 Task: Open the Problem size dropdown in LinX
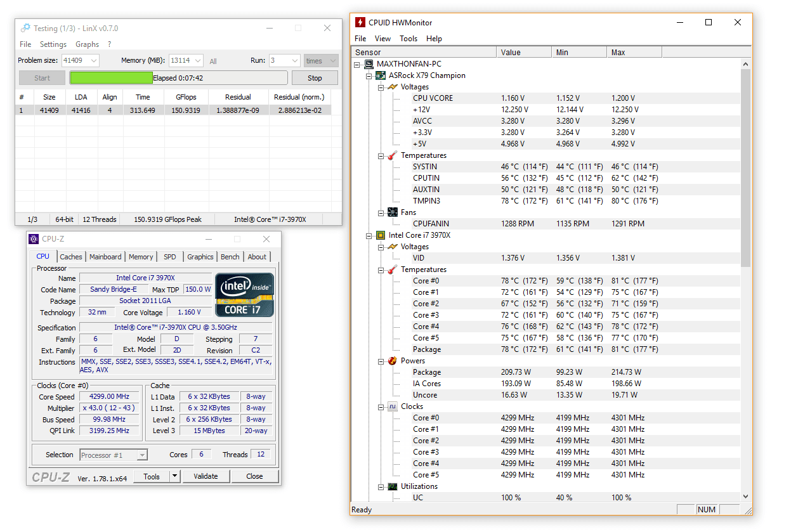(94, 61)
